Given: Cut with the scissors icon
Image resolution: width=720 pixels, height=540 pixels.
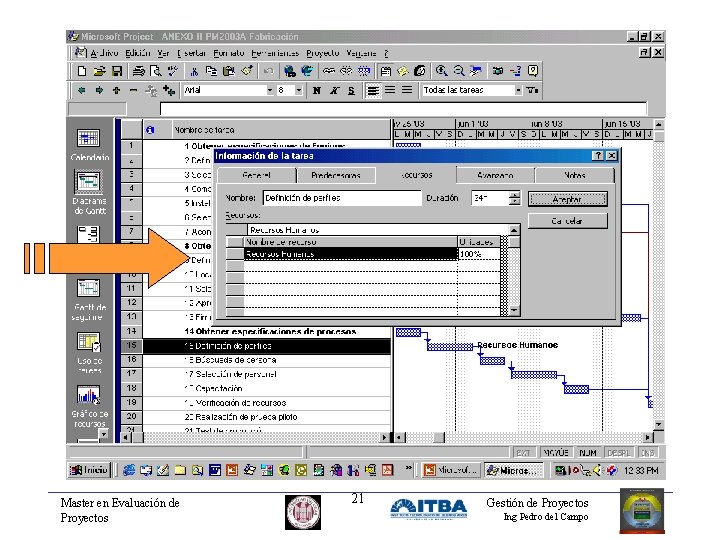Looking at the screenshot, I should 195,71.
